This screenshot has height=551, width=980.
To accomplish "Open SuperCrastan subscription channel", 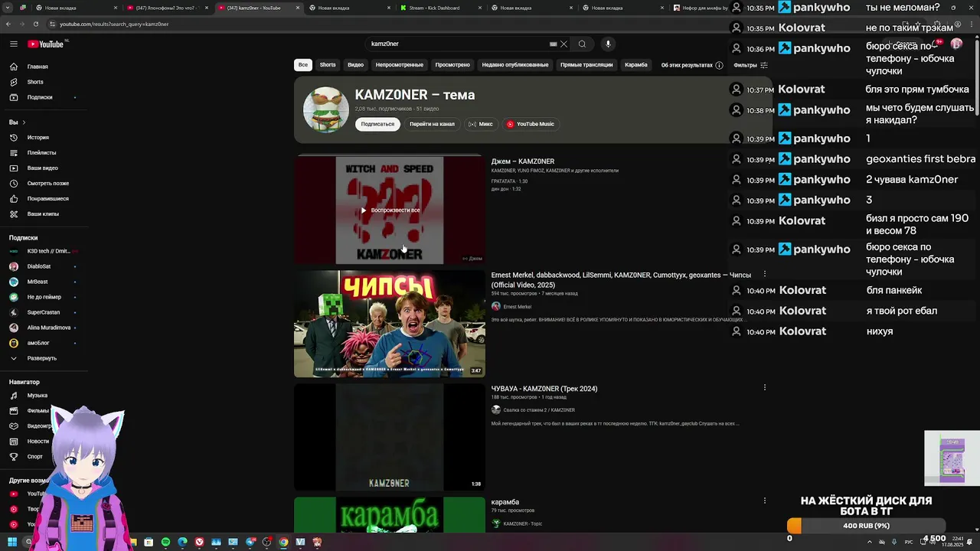I will click(x=43, y=312).
